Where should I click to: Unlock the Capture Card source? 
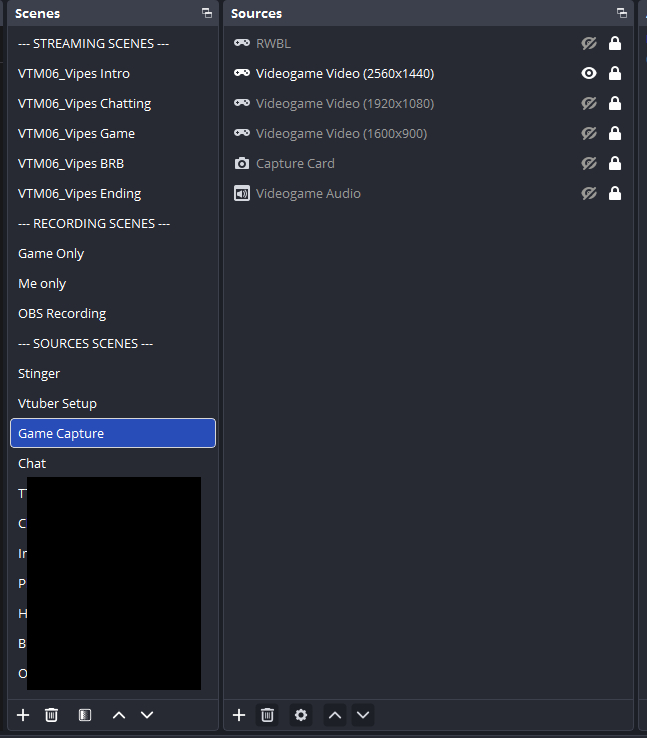pos(615,164)
